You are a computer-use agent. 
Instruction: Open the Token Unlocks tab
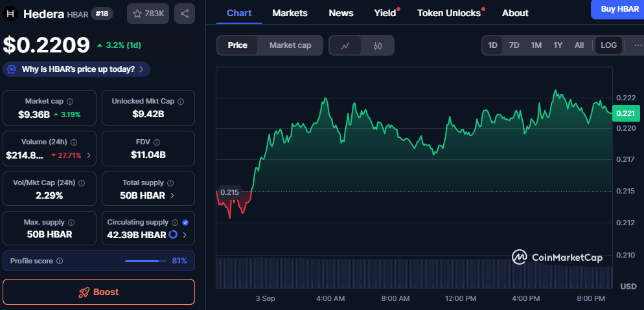449,13
